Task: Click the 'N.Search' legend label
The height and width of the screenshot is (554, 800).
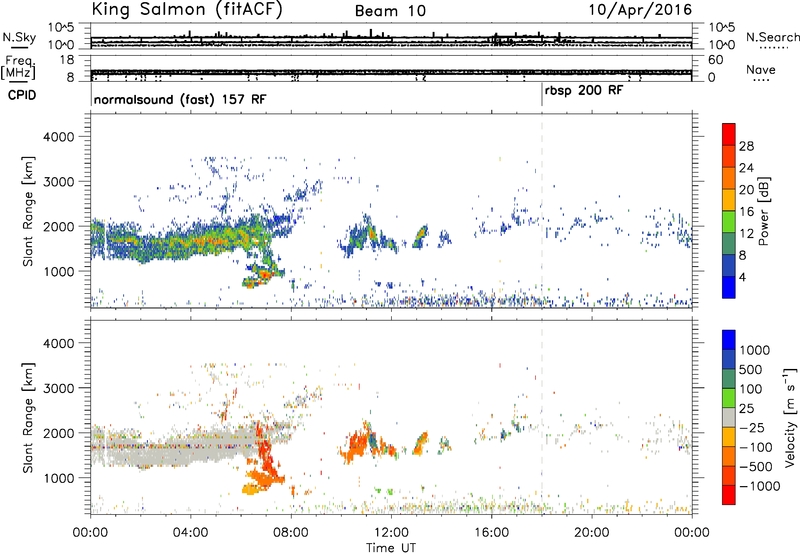Action: click(x=772, y=37)
